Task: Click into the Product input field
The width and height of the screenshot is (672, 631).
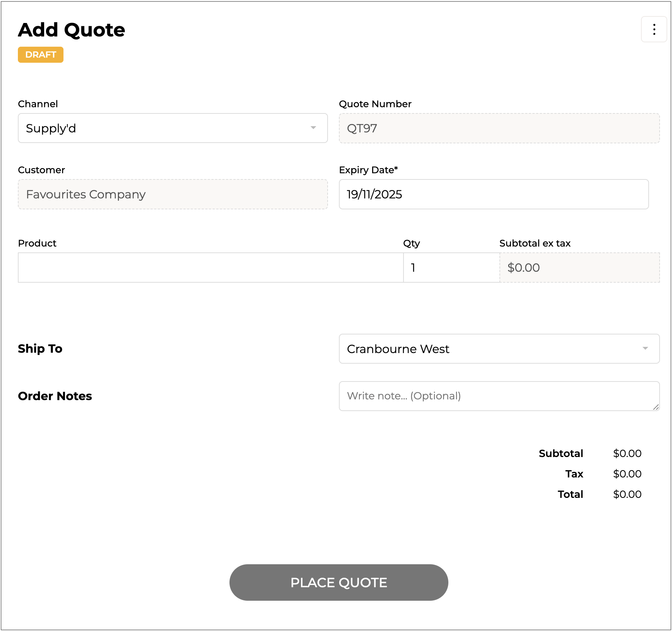Action: point(211,268)
